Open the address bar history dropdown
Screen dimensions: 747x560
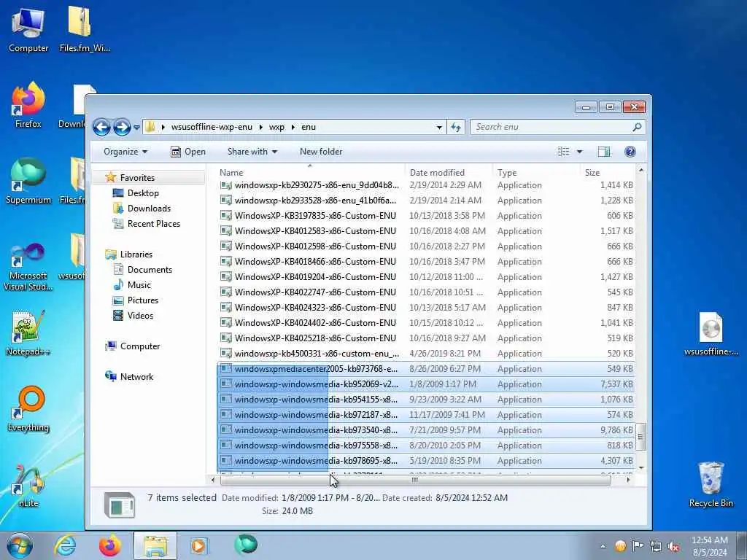pyautogui.click(x=438, y=127)
